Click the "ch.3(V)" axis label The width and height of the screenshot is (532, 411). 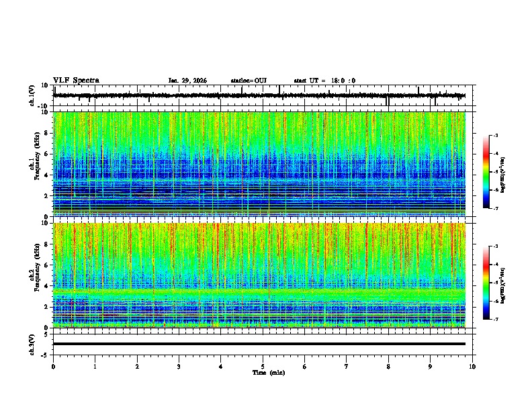tap(32, 345)
